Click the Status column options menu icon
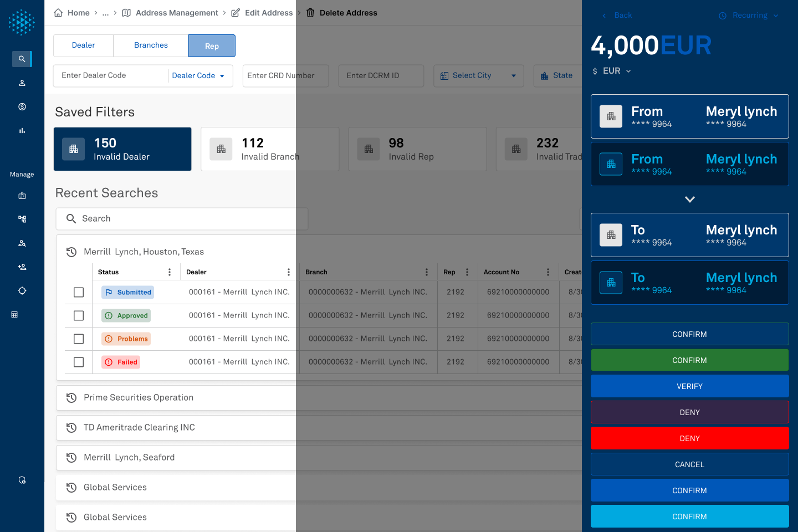This screenshot has width=798, height=532. [170, 272]
